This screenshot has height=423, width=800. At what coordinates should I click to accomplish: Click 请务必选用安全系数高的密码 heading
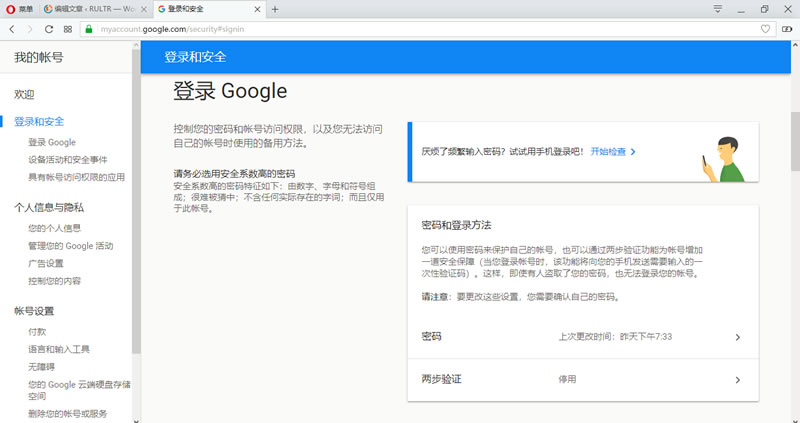(x=234, y=173)
